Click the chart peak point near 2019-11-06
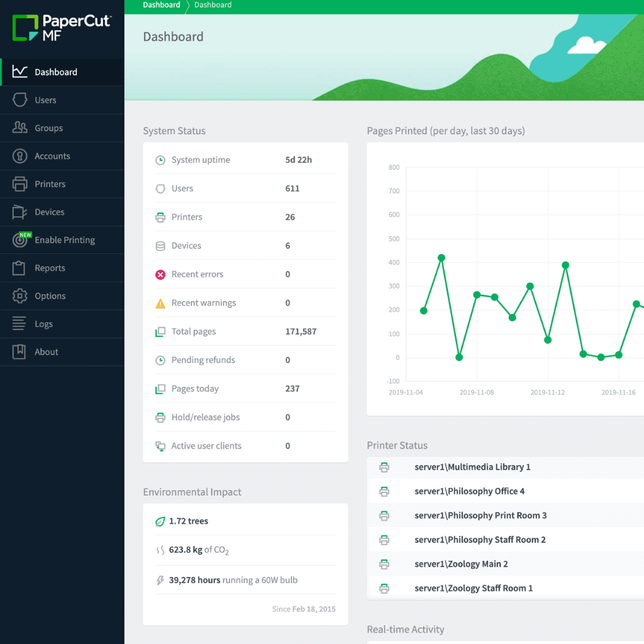Screen dimensions: 644x644 point(441,258)
